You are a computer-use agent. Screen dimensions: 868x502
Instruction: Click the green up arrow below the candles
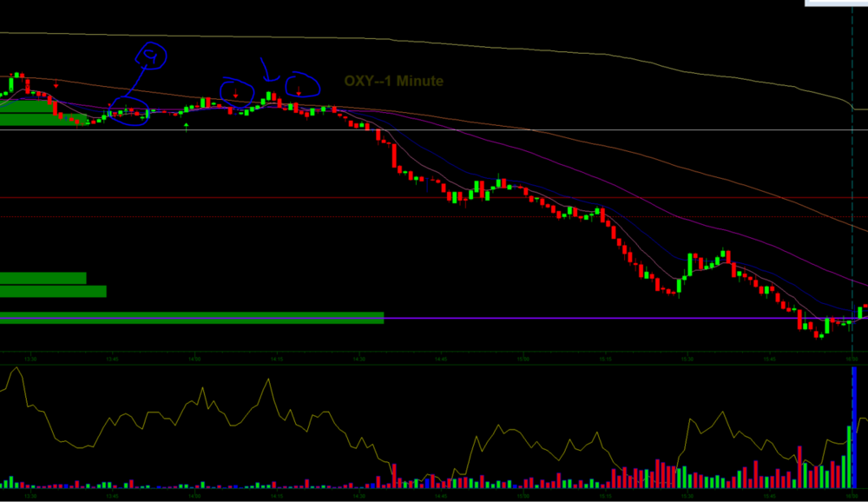pos(187,128)
